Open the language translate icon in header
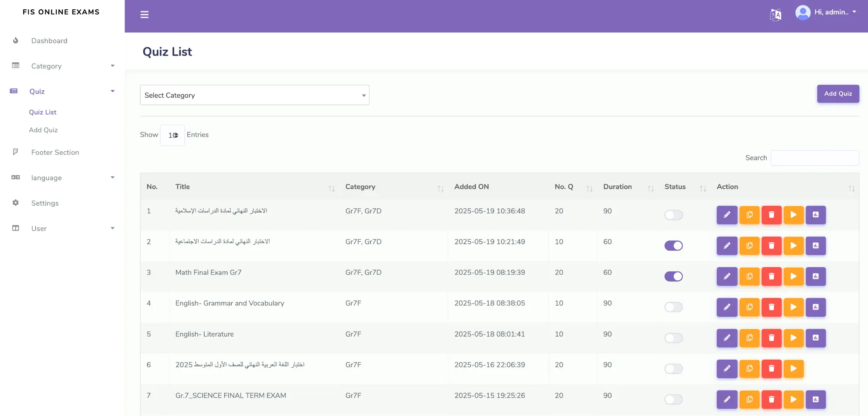 point(775,15)
